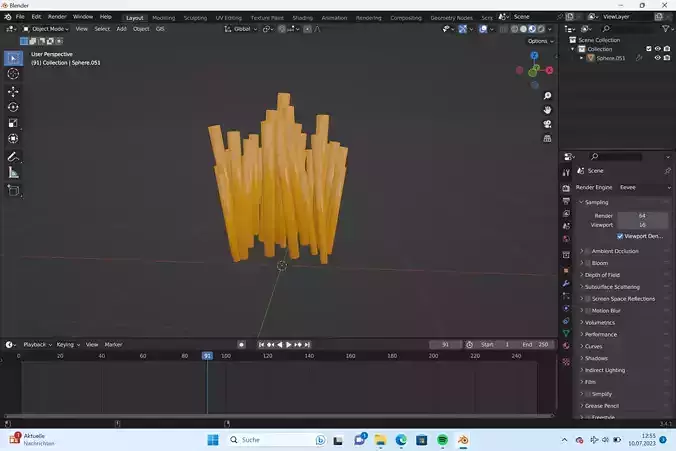
Task: Open the Render properties tab
Action: click(566, 188)
